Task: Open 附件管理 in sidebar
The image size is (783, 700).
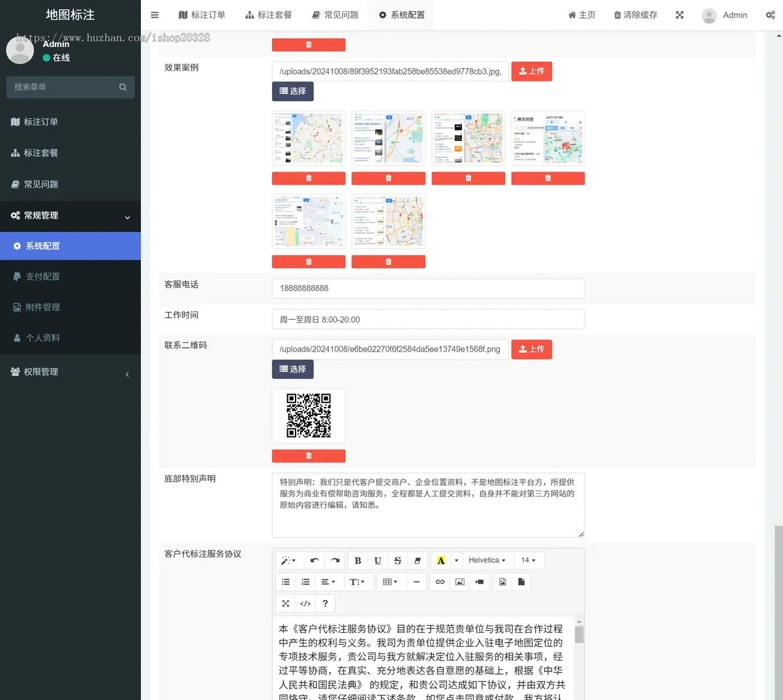Action: [70, 307]
